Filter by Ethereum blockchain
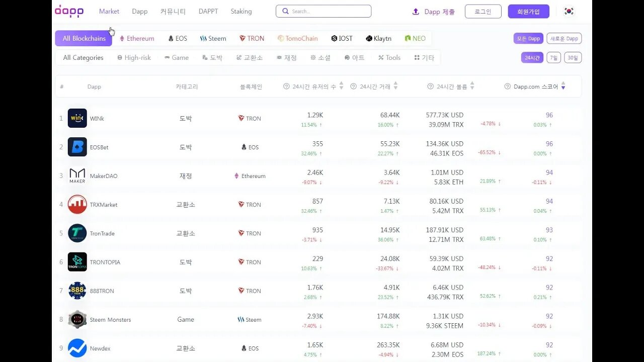The width and height of the screenshot is (644, 362). [x=137, y=38]
